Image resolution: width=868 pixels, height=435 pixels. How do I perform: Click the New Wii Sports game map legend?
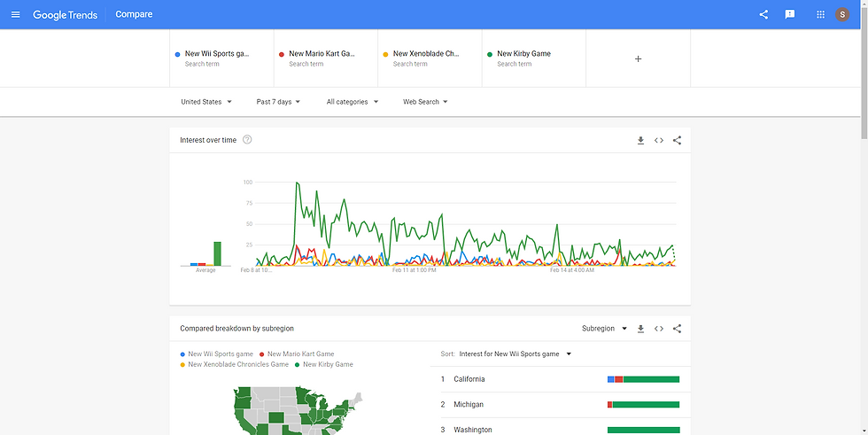(x=216, y=354)
